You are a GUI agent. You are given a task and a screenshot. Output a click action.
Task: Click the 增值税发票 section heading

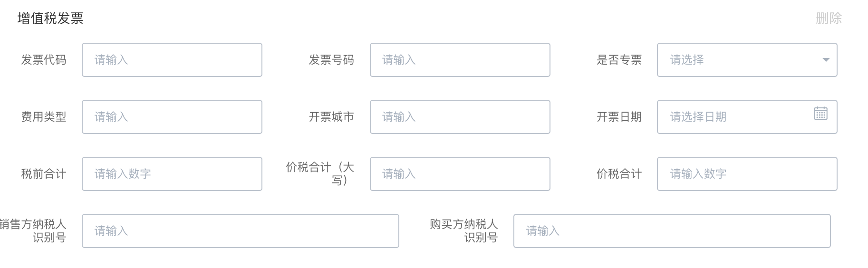point(50,19)
